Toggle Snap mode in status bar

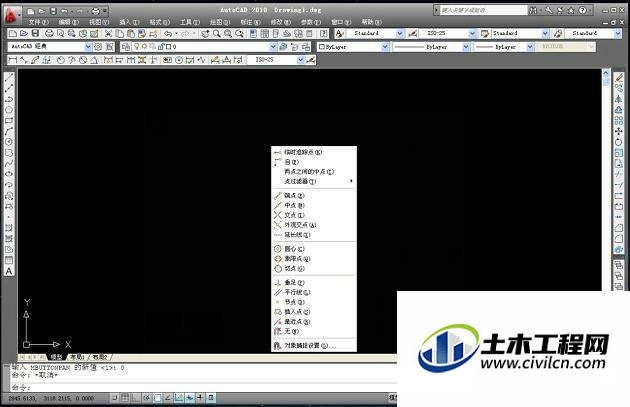tap(115, 398)
